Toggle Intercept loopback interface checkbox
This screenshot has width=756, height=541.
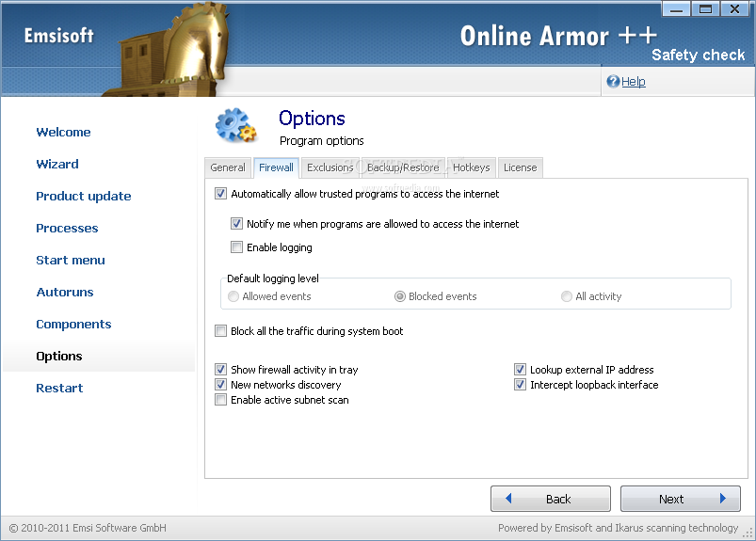pos(520,385)
